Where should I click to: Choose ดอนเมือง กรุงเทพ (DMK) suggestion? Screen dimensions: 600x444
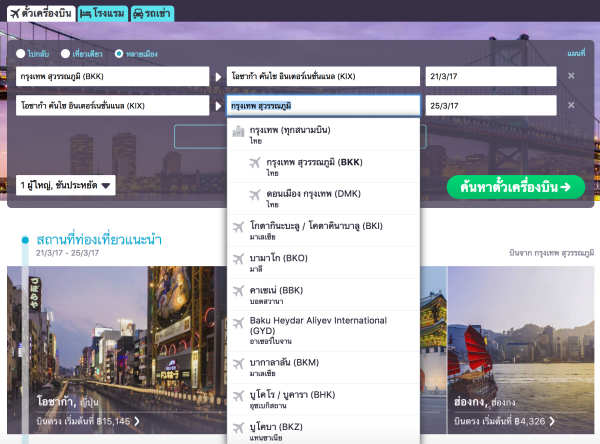pyautogui.click(x=323, y=198)
